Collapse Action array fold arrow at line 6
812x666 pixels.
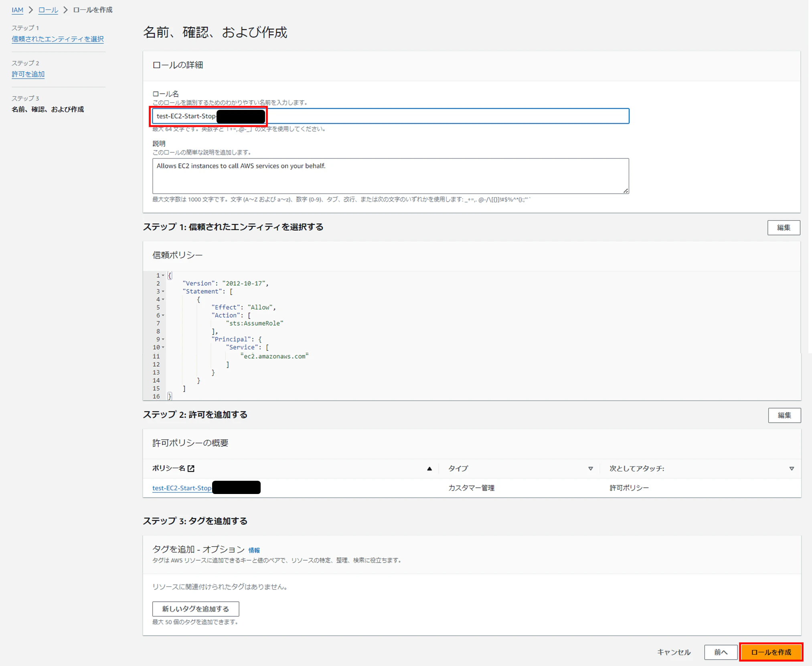tap(163, 316)
